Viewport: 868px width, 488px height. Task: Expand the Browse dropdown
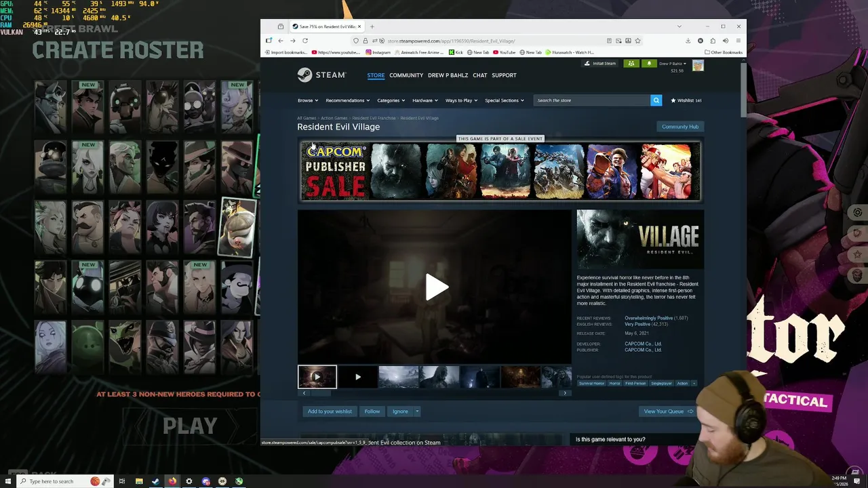click(x=307, y=100)
